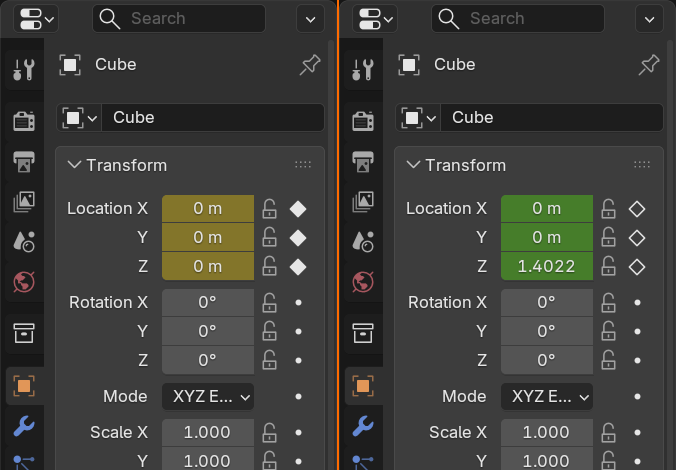Toggle Location X lock in left panel

pyautogui.click(x=269, y=209)
